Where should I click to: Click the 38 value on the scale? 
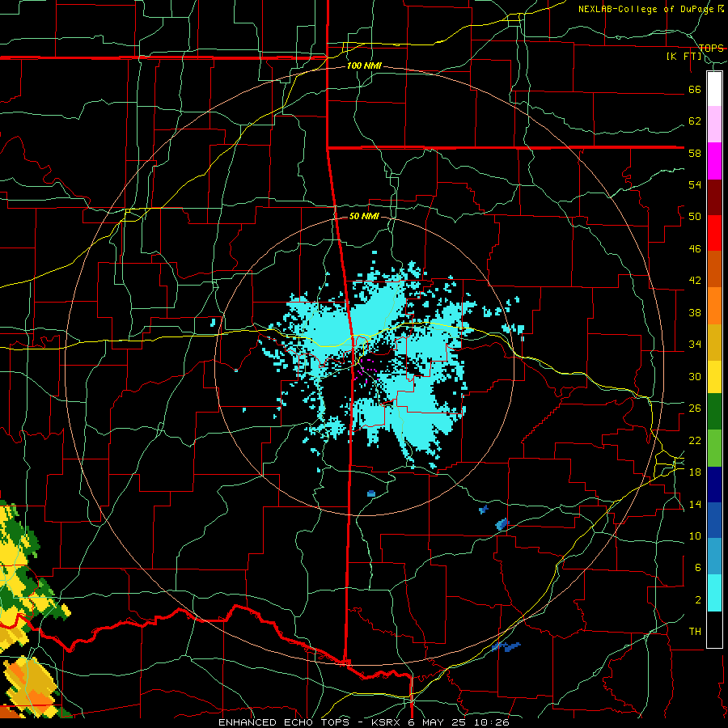point(695,313)
